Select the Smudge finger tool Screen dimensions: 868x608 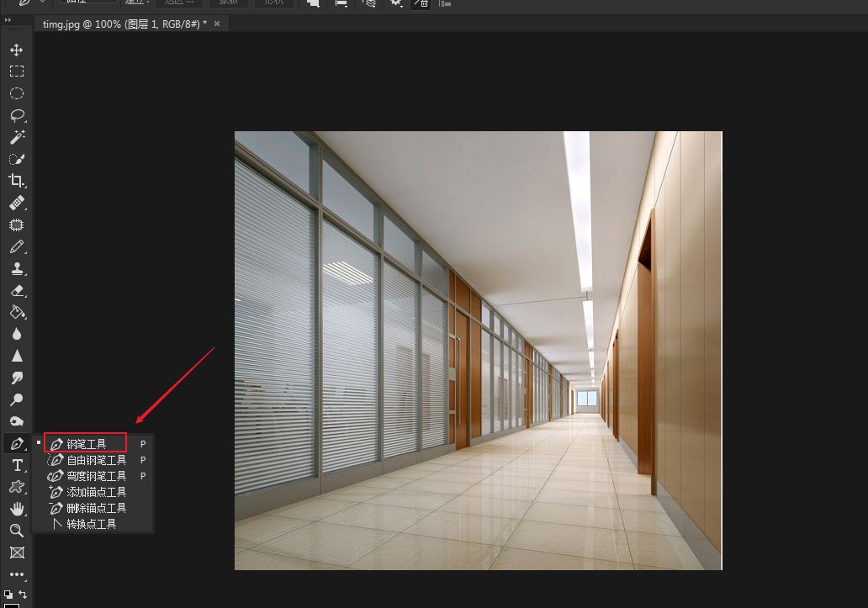click(x=17, y=378)
